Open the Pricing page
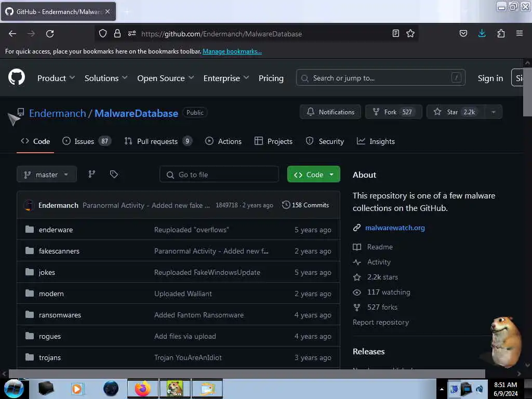532x399 pixels. click(271, 78)
